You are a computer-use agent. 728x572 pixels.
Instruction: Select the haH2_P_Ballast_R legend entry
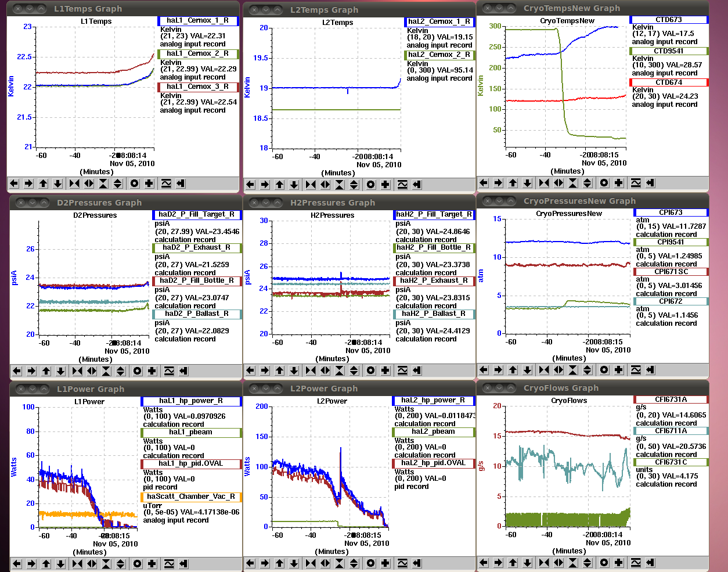coord(434,314)
